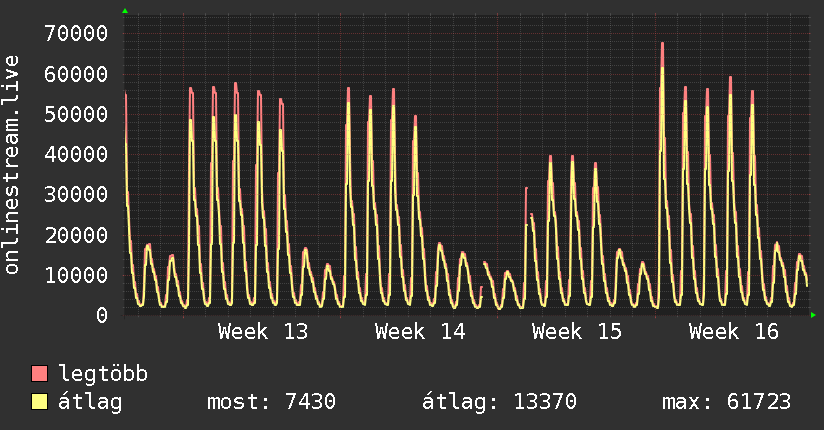Click the green arrow at x-axis end
The image size is (824, 430).
(x=813, y=315)
